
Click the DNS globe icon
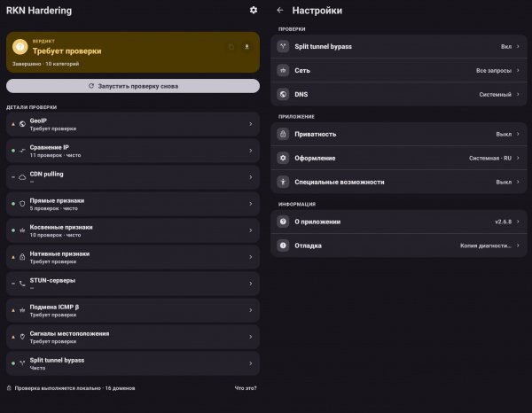click(283, 94)
